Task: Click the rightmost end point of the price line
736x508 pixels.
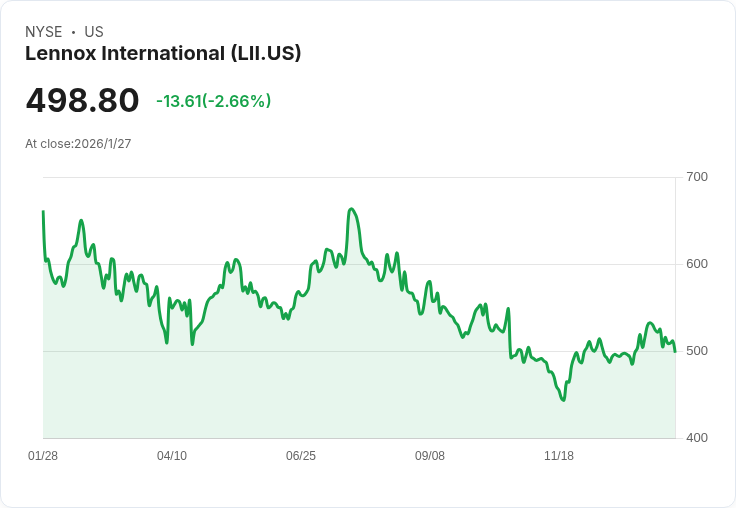Action: pos(675,351)
